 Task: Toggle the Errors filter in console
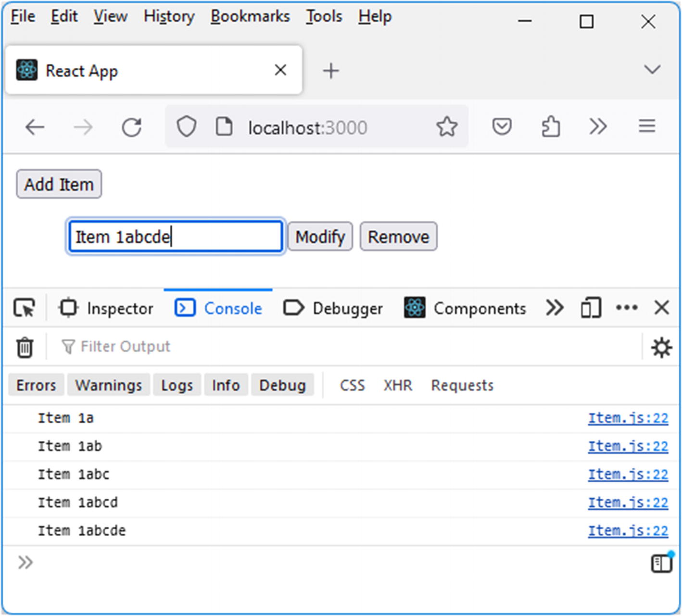click(x=36, y=385)
